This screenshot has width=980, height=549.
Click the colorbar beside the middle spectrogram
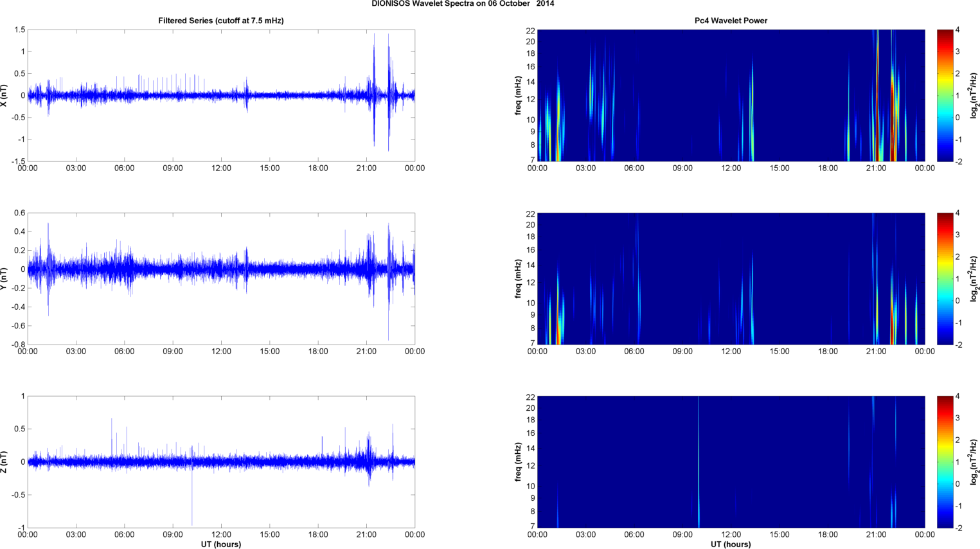945,278
